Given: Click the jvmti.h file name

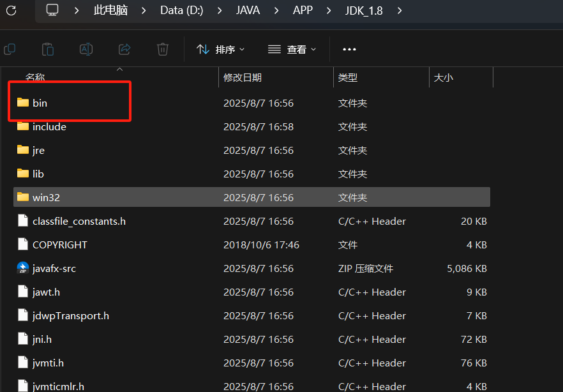Looking at the screenshot, I should point(48,363).
